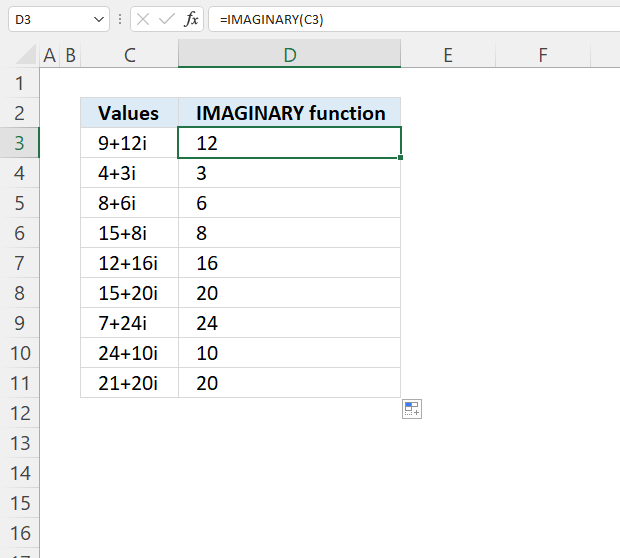This screenshot has height=558, width=620.
Task: Select column E header
Action: click(448, 55)
